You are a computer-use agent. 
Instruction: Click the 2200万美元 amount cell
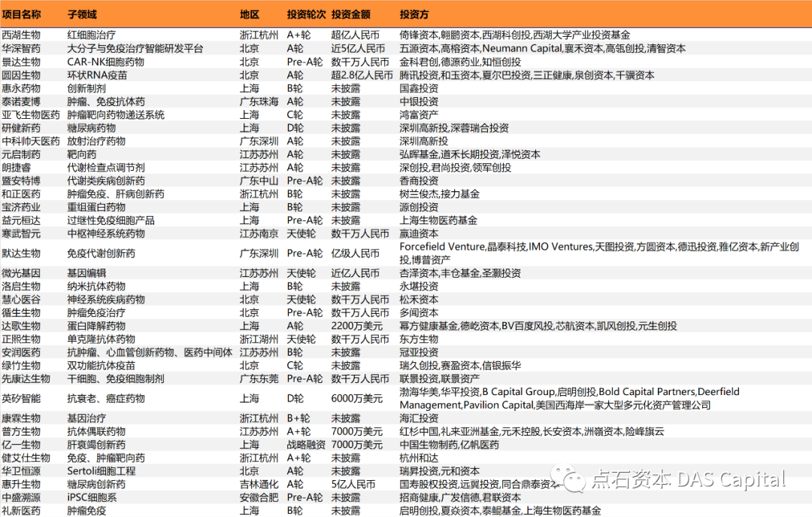357,326
